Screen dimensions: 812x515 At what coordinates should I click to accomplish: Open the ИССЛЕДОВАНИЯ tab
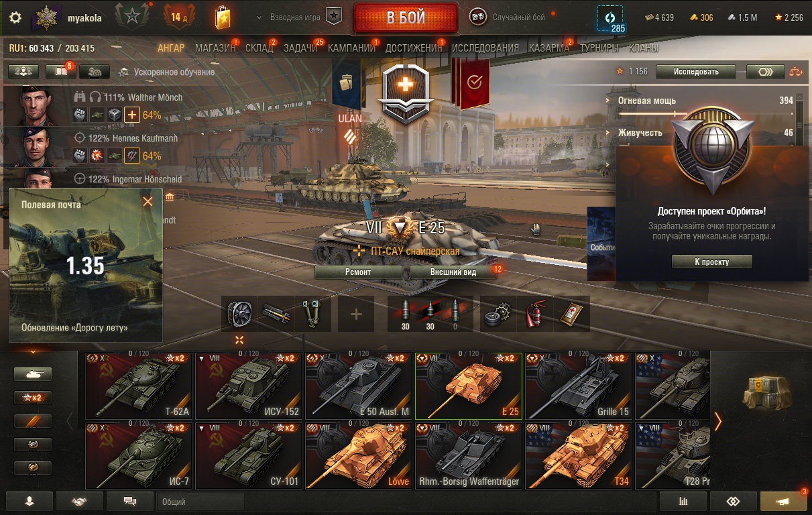tap(485, 48)
